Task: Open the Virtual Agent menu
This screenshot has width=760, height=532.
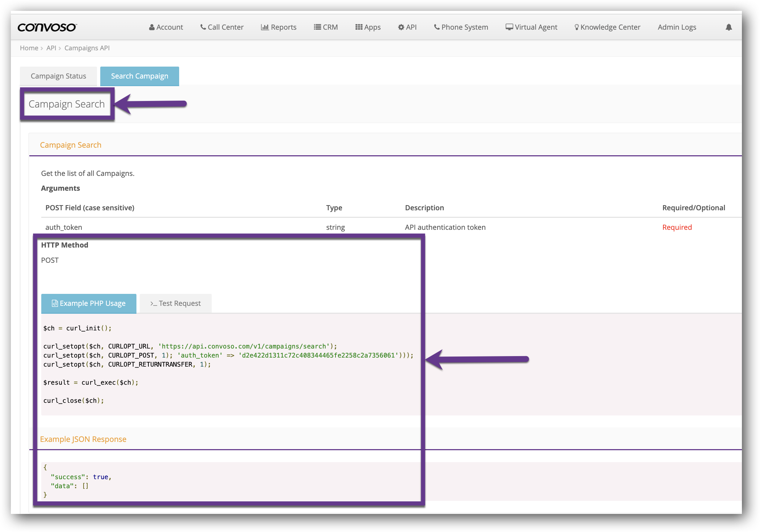Action: 531,27
